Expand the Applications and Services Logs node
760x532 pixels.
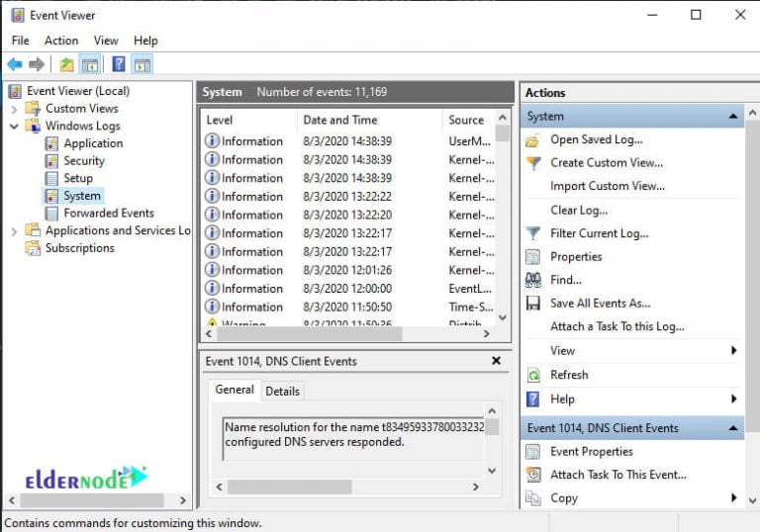point(14,230)
